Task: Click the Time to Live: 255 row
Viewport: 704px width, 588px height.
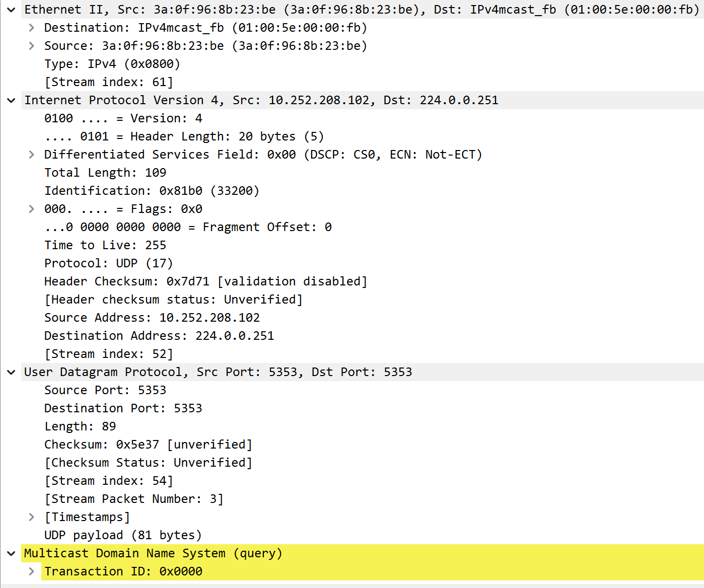Action: [x=105, y=245]
